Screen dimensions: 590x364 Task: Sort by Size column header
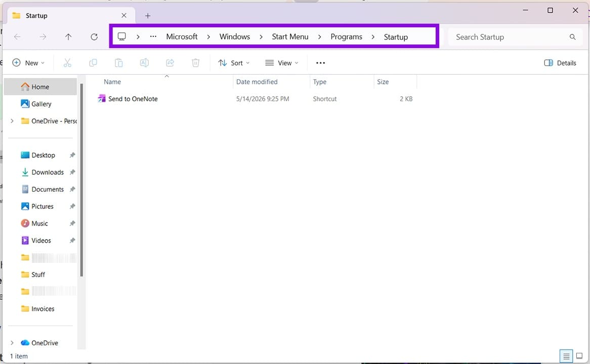[x=383, y=81]
